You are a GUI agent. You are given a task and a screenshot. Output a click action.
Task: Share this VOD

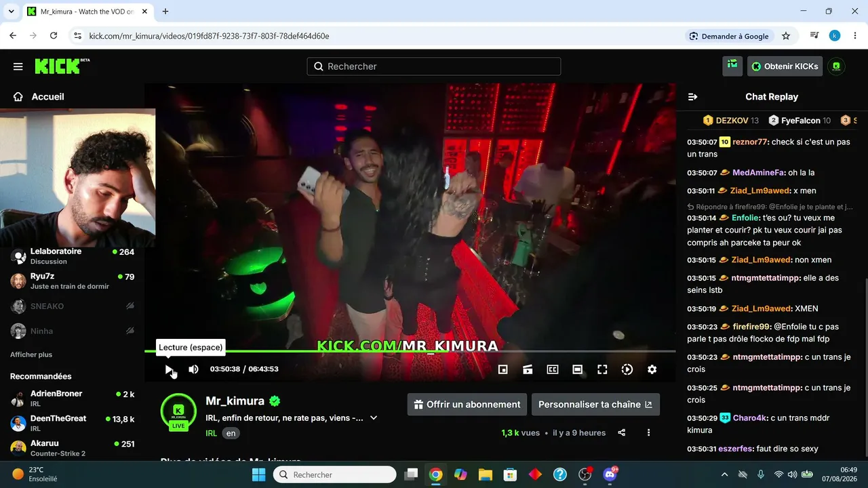tap(622, 432)
